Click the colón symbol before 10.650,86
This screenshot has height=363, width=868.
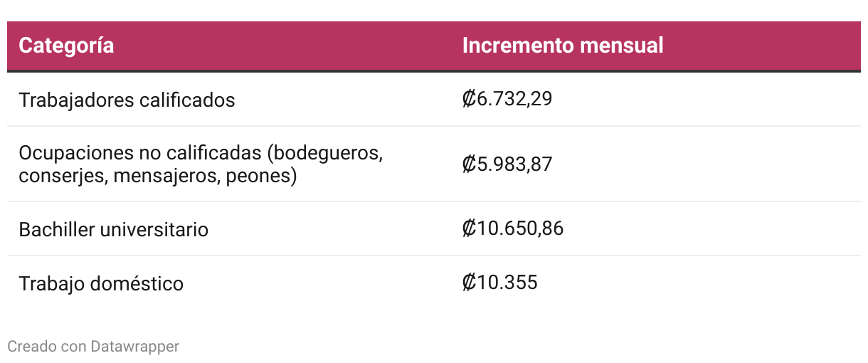coord(469,228)
